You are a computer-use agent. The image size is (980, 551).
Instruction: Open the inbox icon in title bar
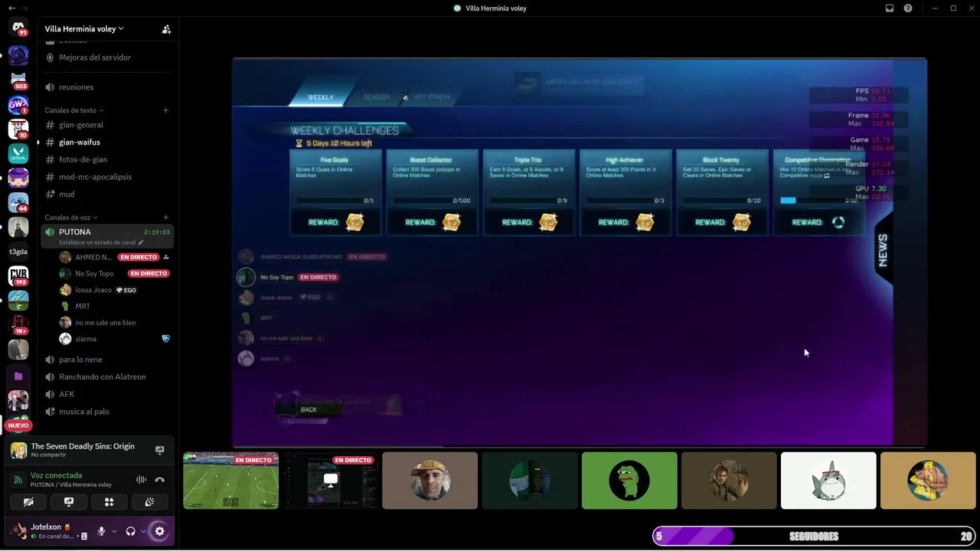[890, 8]
